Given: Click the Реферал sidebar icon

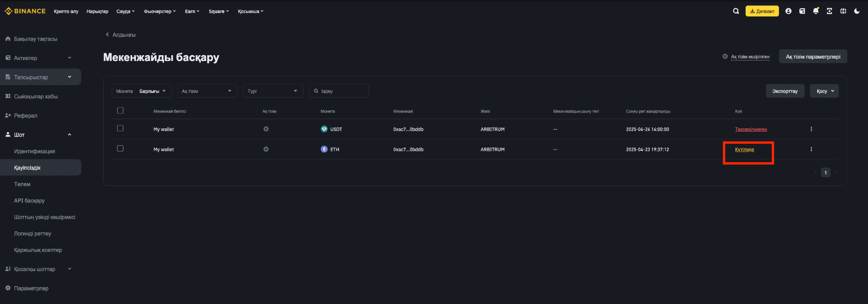Looking at the screenshot, I should coord(8,116).
